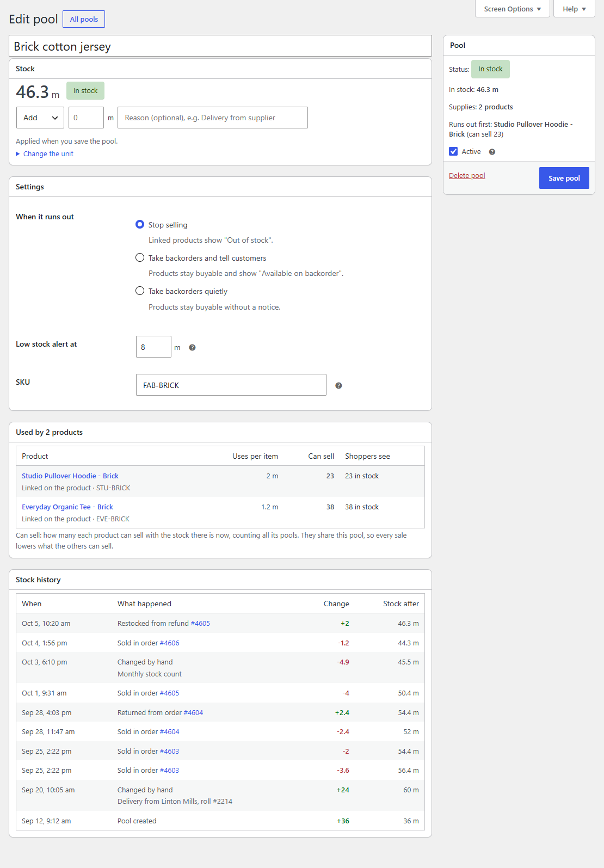Click the Delete pool link
604x868 pixels.
[x=467, y=175]
